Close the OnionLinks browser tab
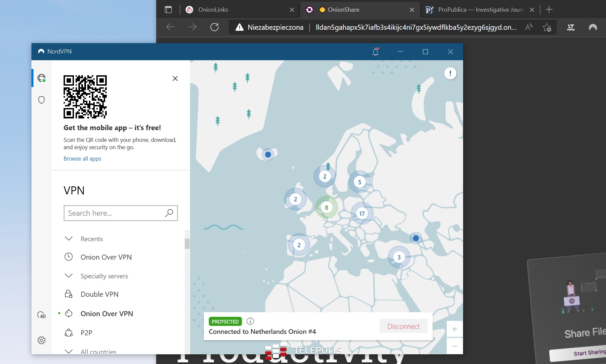 (x=292, y=10)
